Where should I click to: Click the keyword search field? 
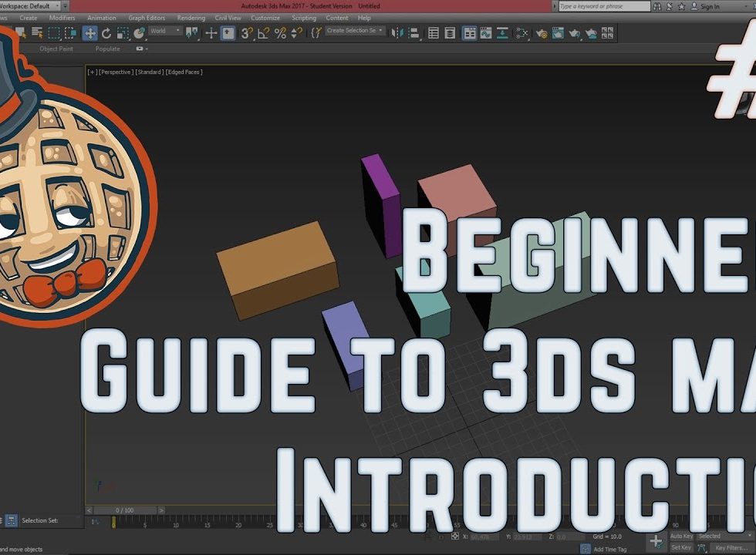click(x=604, y=6)
